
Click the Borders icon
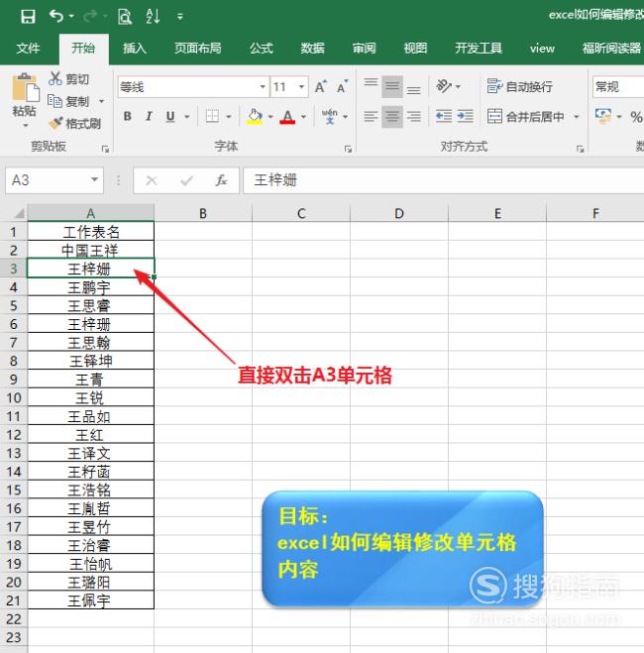tap(212, 116)
